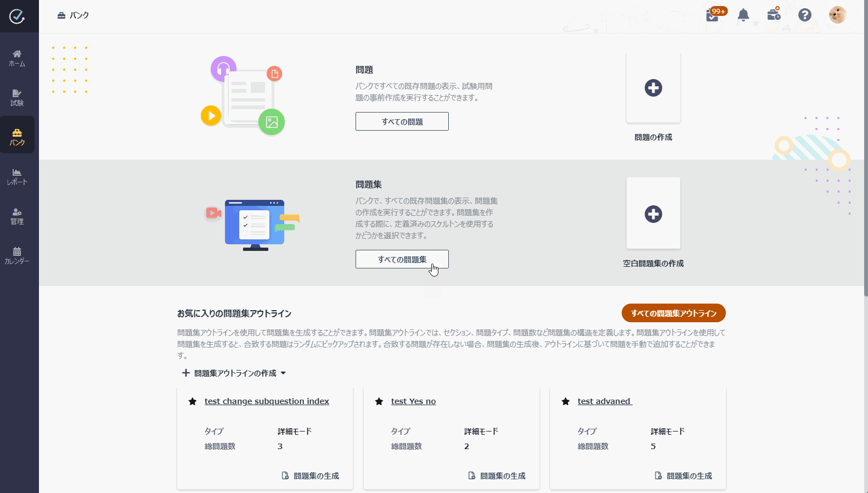Open カレンダー in the sidebar
This screenshot has width=868, height=493.
pos(17,255)
